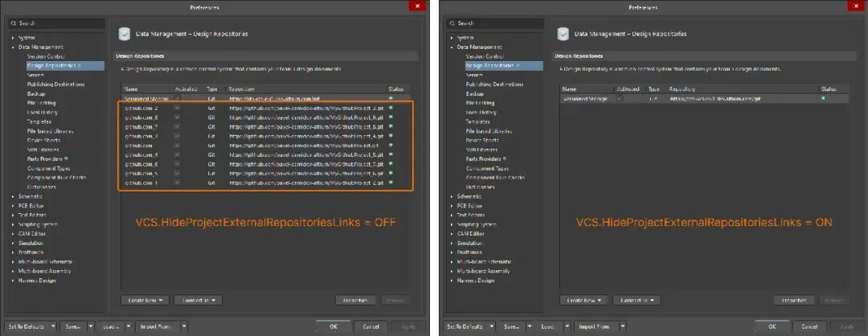Sort by the Repository column header in the left window
Image resolution: width=868 pixels, height=336 pixels.
[241, 88]
